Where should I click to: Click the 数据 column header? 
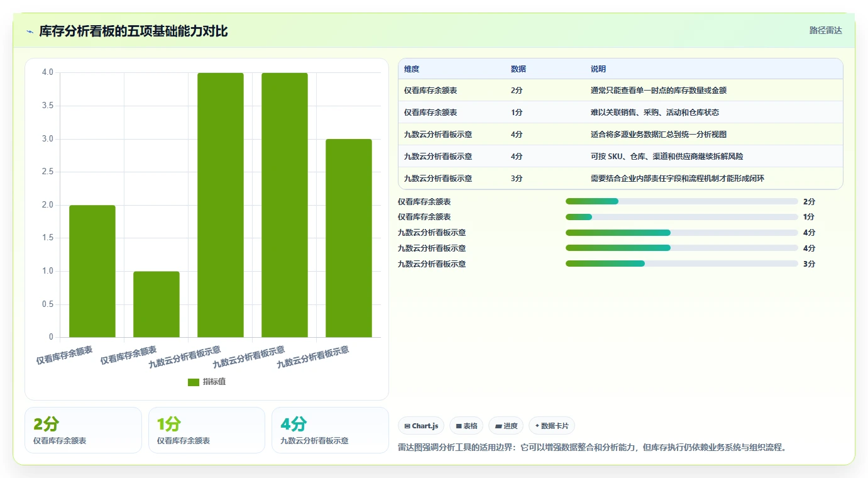pos(519,69)
